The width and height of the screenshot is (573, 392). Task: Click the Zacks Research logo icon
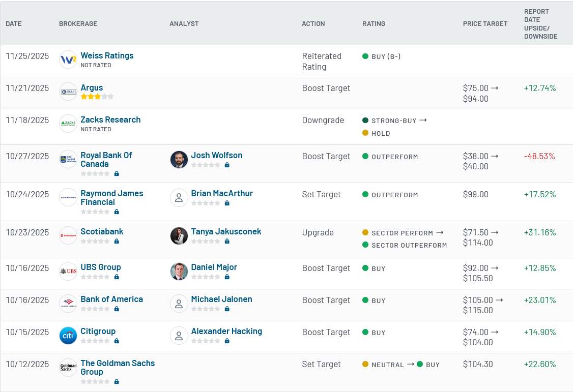pyautogui.click(x=68, y=124)
